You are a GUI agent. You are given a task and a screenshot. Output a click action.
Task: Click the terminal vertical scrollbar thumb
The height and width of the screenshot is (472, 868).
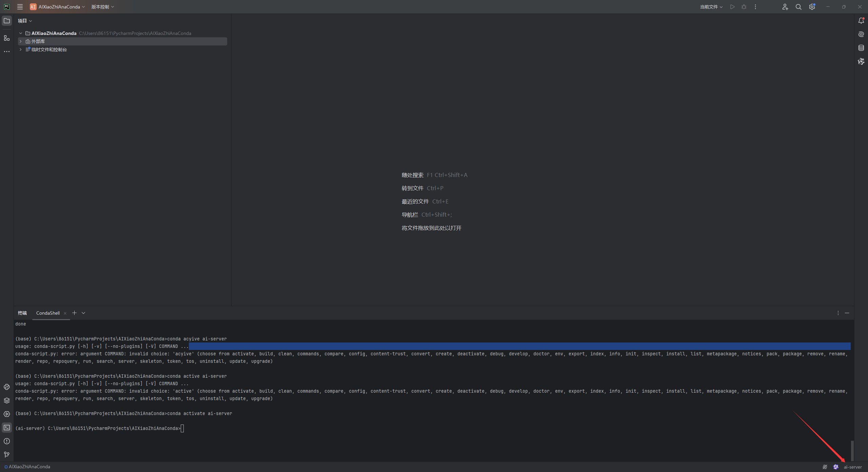tap(852, 450)
